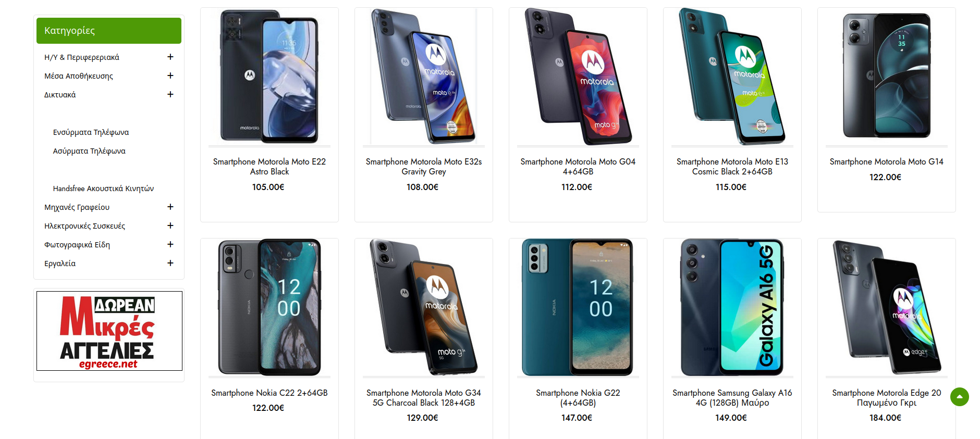This screenshot has height=439, width=980.
Task: Click the Μικρές Αγγελίες egreece.net banner
Action: point(109,331)
